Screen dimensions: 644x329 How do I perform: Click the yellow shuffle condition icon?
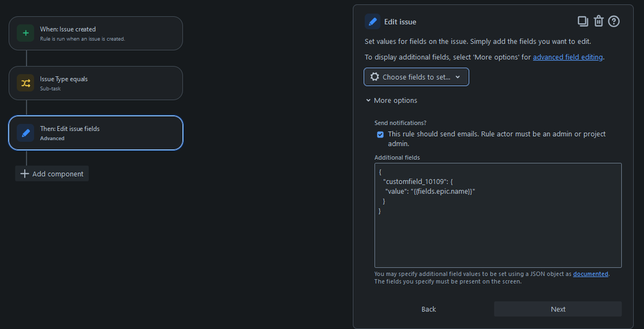(25, 83)
